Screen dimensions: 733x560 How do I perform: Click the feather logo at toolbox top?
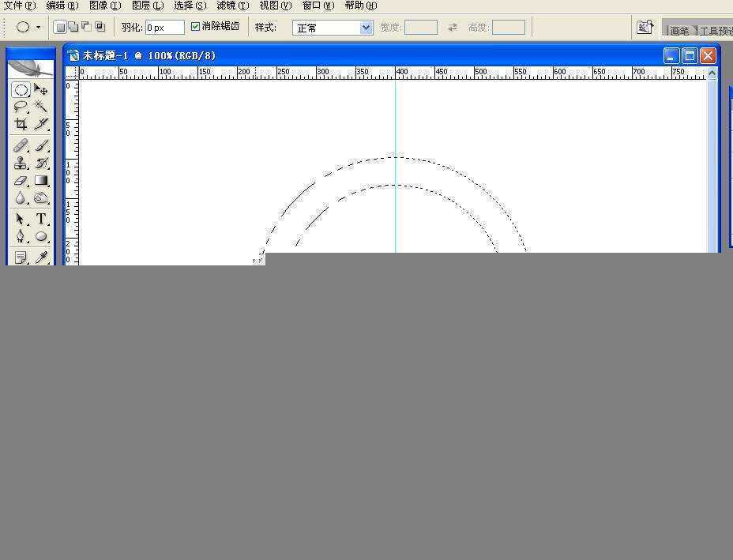[x=31, y=68]
